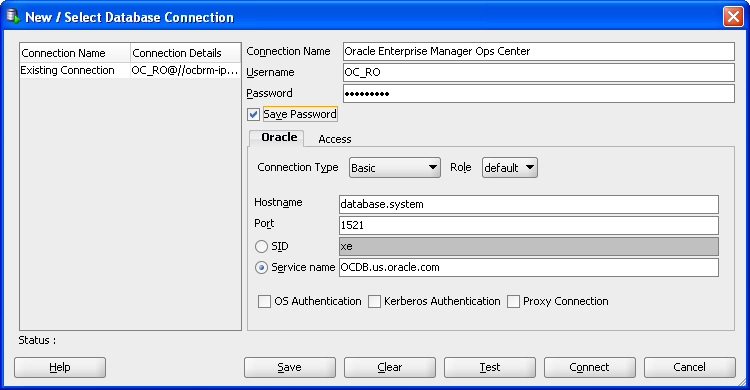Focus the Service name field OCDB.us.oracle.com
Viewport: 750px width, 390px height.
pyautogui.click(x=529, y=267)
